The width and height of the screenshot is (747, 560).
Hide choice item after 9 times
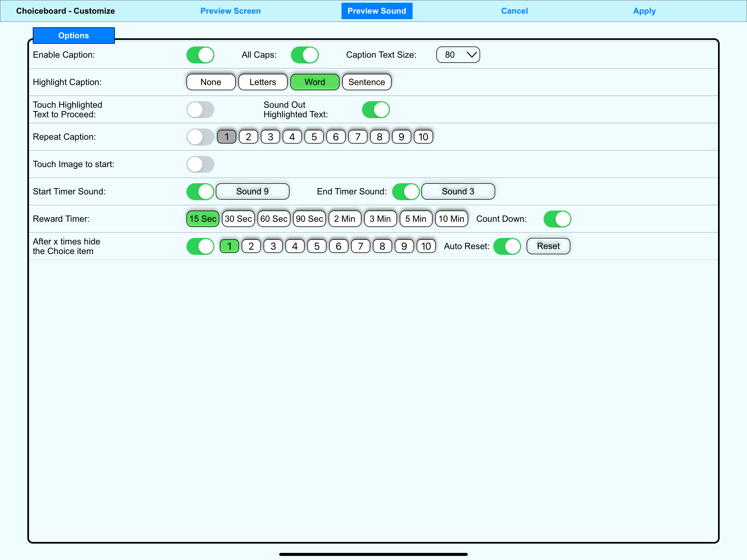[x=404, y=246]
